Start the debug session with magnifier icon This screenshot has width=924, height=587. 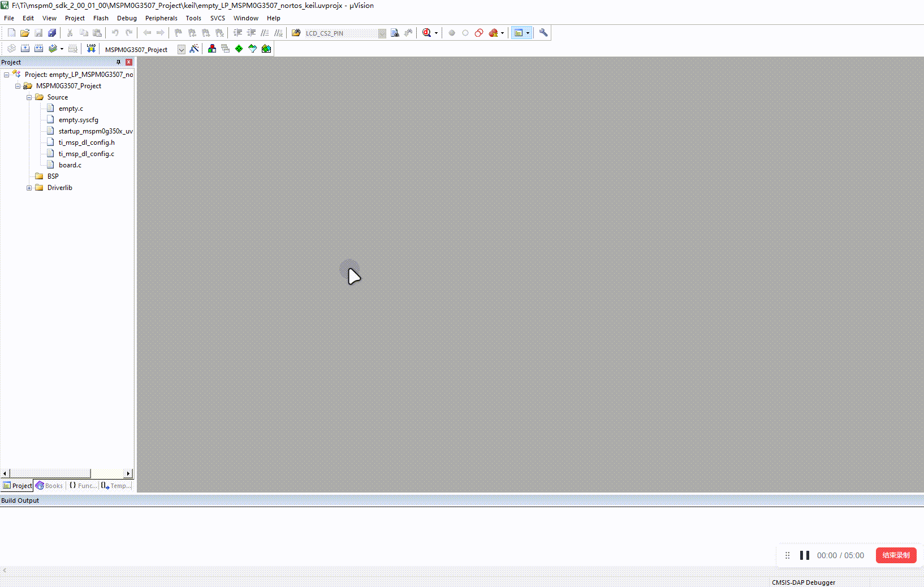pos(427,33)
